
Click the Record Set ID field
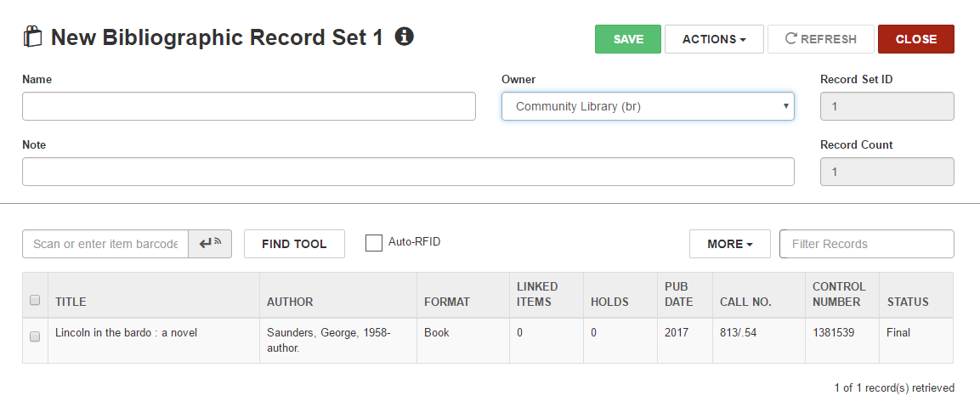tap(887, 106)
